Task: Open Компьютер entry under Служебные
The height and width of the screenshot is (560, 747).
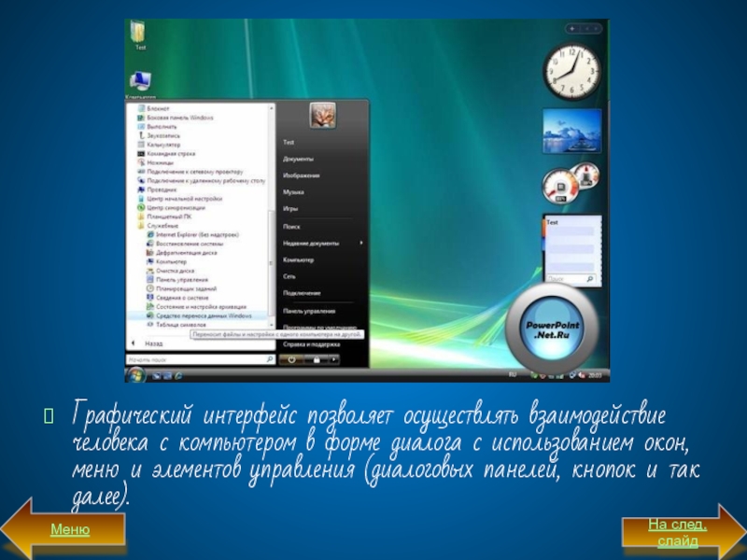Action: pyautogui.click(x=166, y=262)
